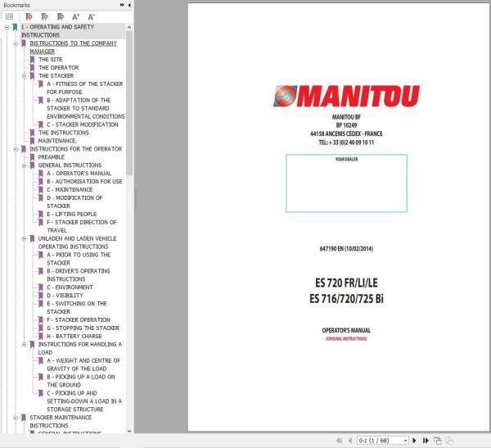This screenshot has height=448, width=491.
Task: Click the 'Bookmarks' panel title
Action: point(16,6)
